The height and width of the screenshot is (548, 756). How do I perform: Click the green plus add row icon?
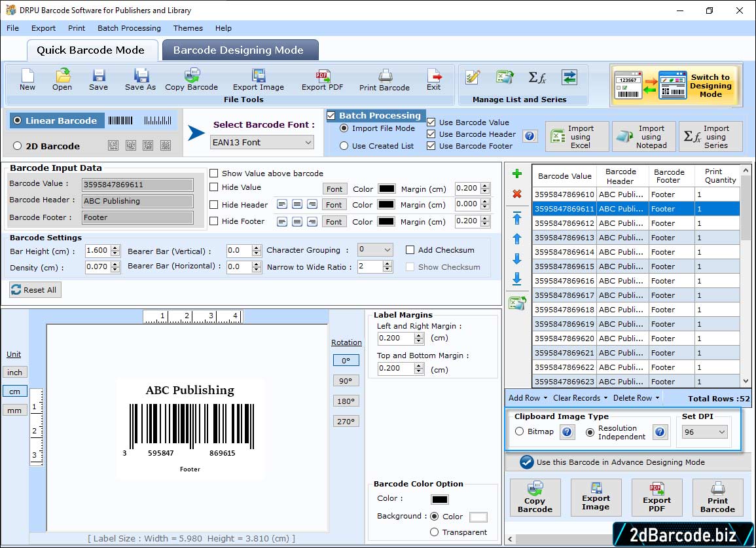517,174
